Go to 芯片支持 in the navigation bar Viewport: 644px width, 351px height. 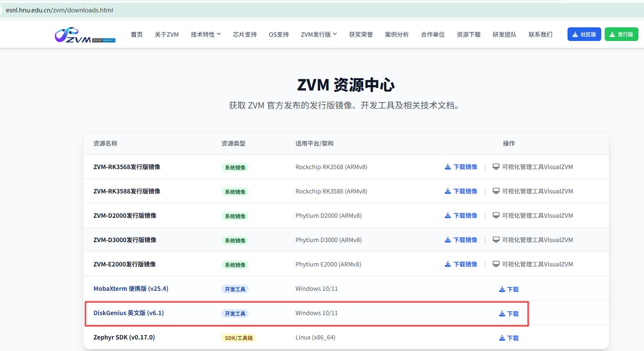pos(245,35)
